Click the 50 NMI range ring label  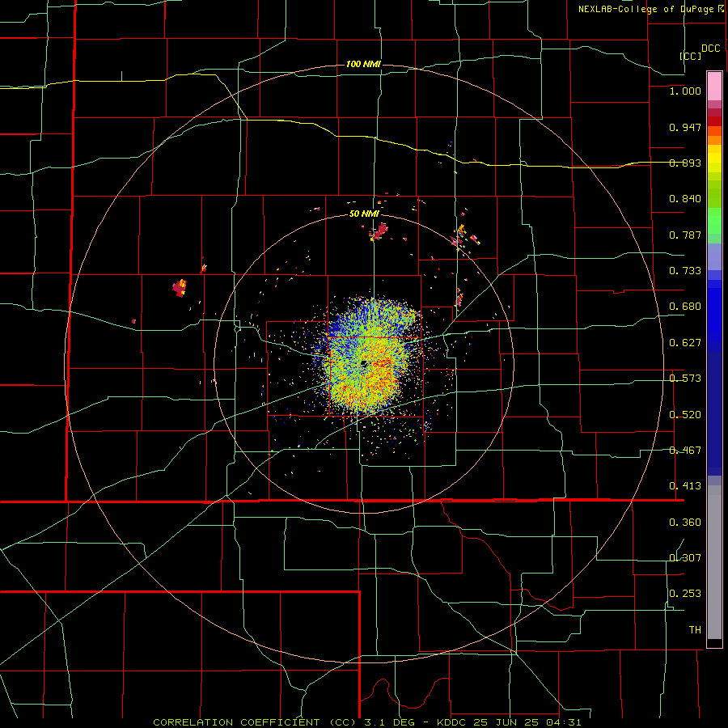(x=364, y=214)
